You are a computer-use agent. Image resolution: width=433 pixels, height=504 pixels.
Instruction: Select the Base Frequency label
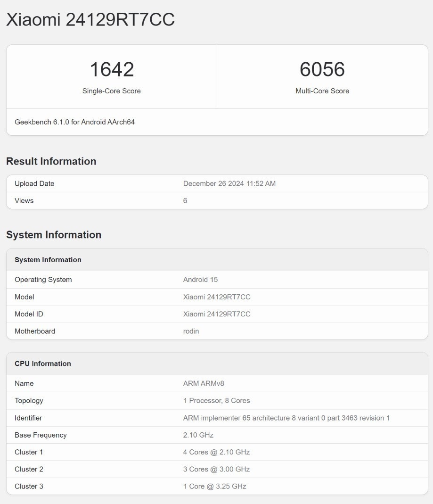click(x=41, y=435)
